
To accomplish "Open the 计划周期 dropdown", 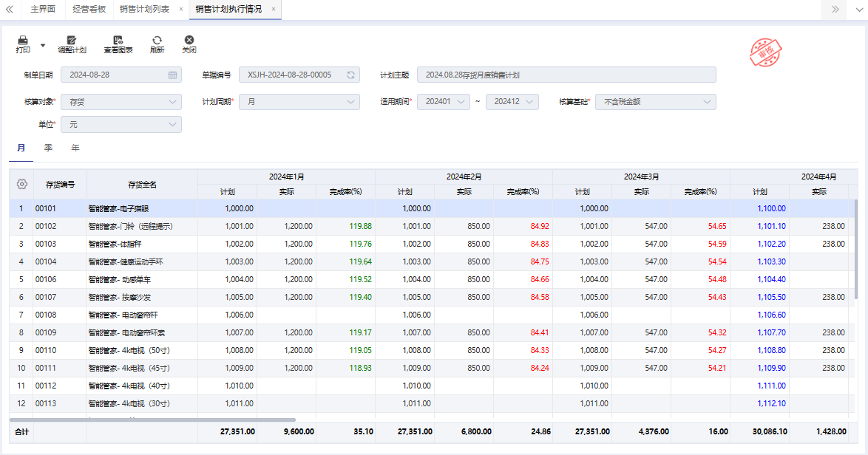I will click(x=299, y=102).
